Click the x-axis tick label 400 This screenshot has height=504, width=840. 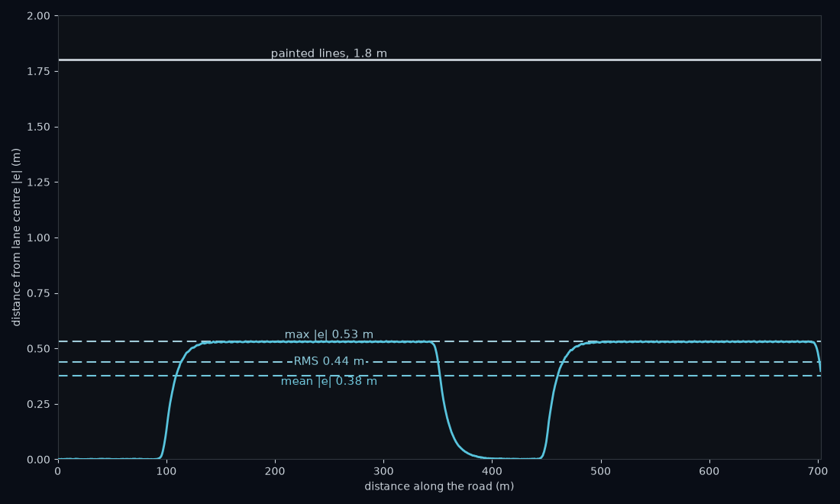click(493, 471)
